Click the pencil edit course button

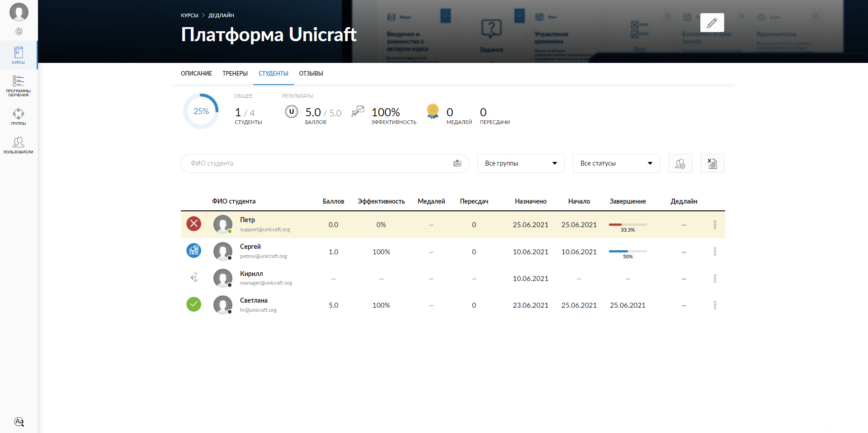(712, 23)
